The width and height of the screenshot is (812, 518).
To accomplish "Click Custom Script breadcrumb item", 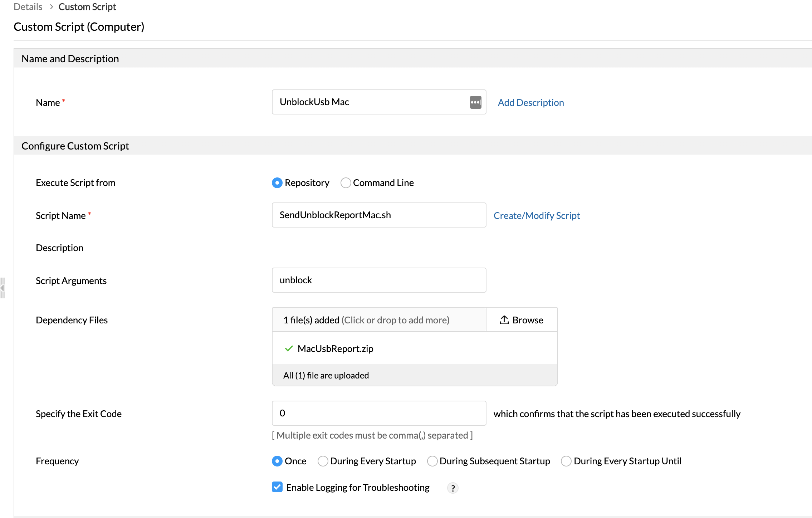I will [x=87, y=7].
